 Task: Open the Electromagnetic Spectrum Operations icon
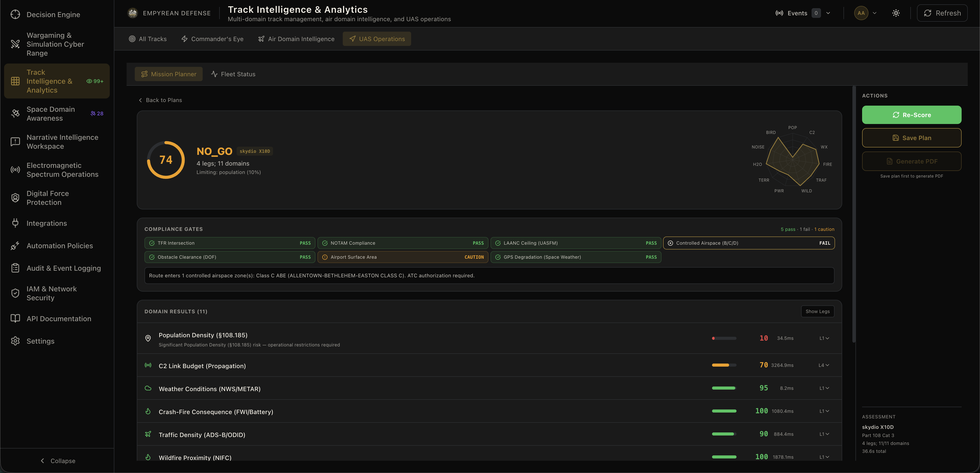(x=15, y=170)
